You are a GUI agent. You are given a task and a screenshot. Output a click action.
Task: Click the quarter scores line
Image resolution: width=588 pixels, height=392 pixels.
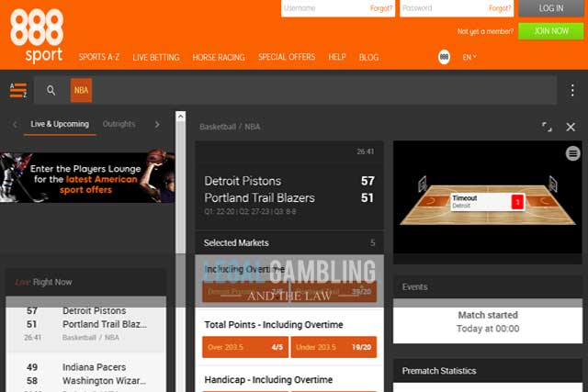click(x=250, y=212)
